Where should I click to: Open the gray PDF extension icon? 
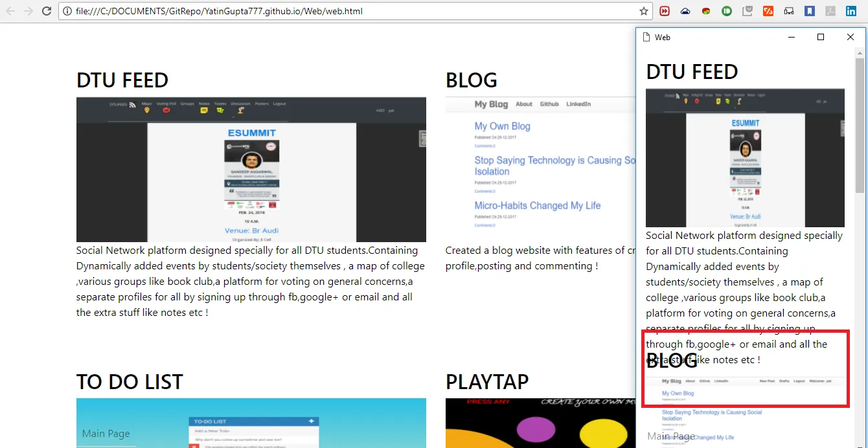point(830,11)
